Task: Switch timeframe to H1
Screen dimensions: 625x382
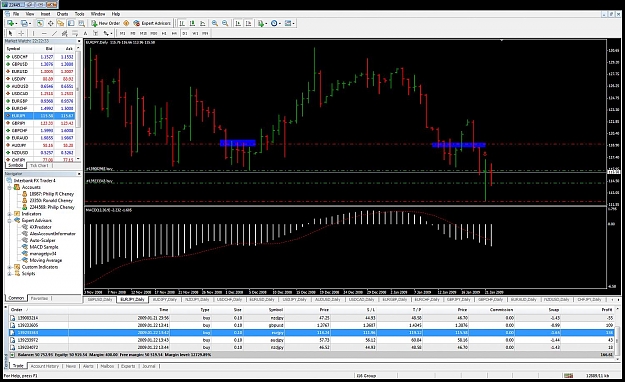Action: pyautogui.click(x=164, y=33)
